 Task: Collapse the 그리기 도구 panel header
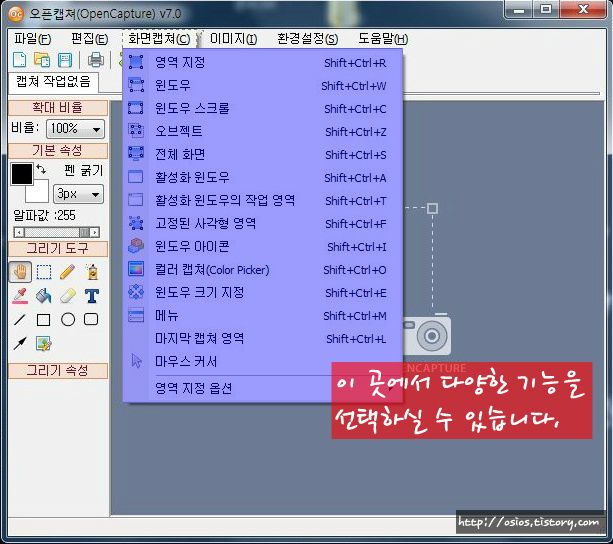click(x=58, y=249)
